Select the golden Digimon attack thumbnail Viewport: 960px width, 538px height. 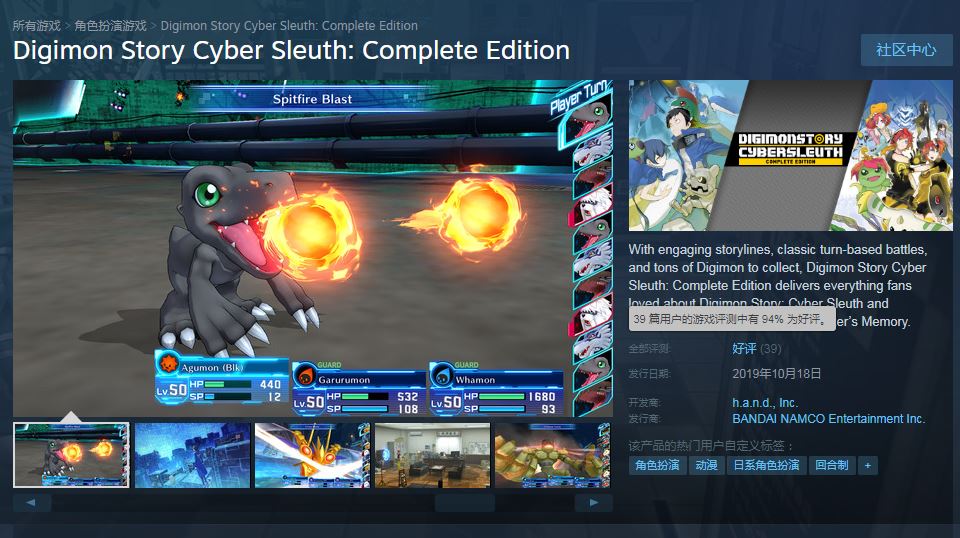[312, 455]
